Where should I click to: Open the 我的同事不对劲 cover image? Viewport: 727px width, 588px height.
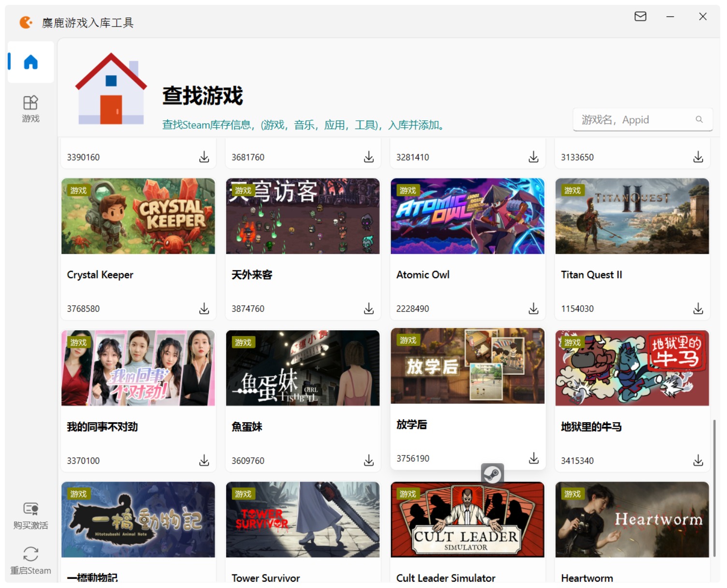point(138,368)
